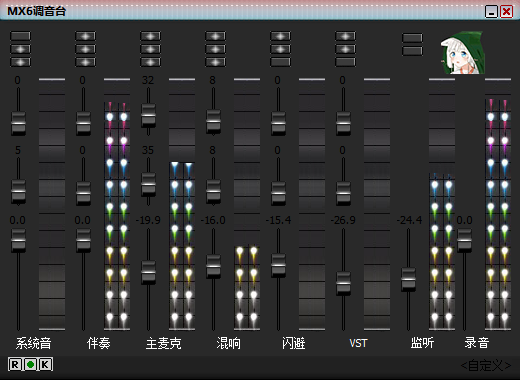The image size is (520, 380).
Task: Toggle top switch of 伴奏 channel
Action: tap(85, 36)
